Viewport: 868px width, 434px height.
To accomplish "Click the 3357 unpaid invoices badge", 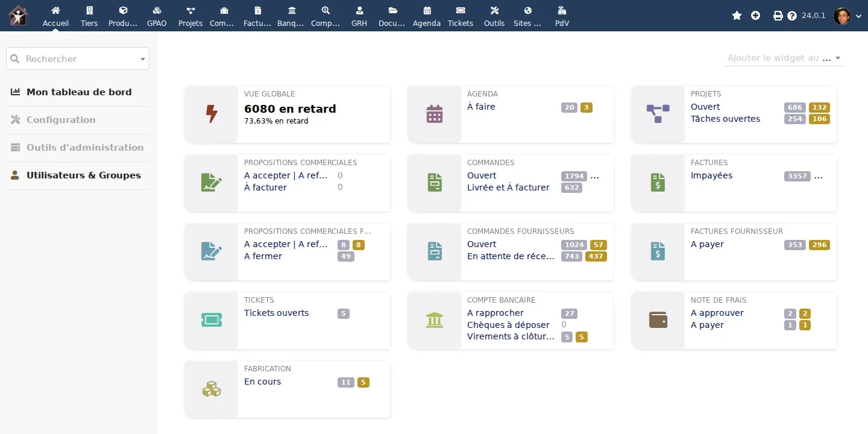I will [x=797, y=176].
